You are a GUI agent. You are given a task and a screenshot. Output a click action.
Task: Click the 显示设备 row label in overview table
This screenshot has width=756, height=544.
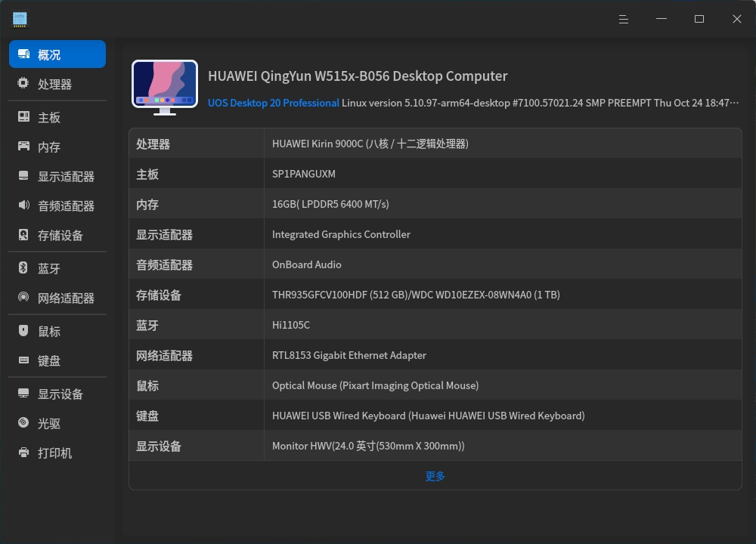(x=159, y=447)
